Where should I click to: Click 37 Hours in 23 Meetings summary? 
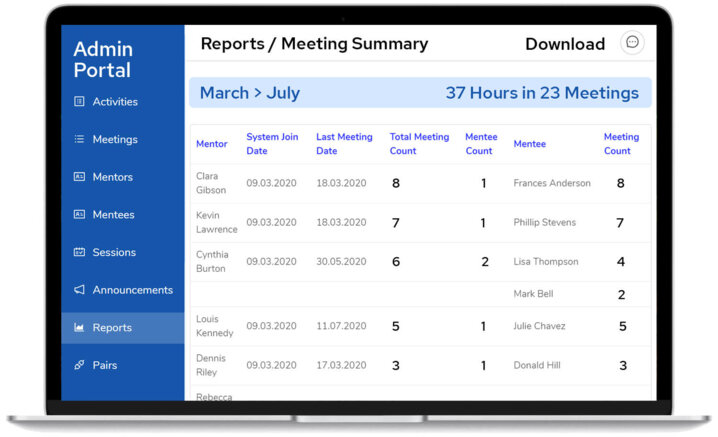point(542,93)
